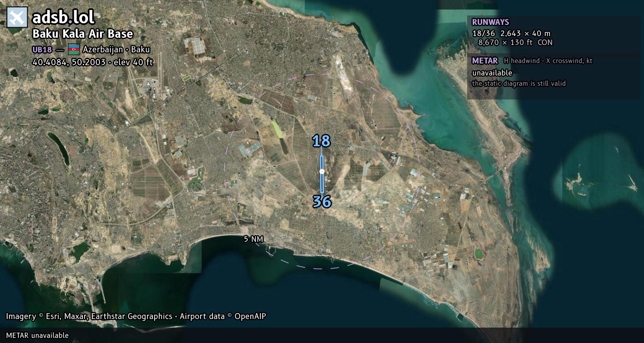Click the white airport center dot marker
The width and height of the screenshot is (644, 343).
click(322, 171)
